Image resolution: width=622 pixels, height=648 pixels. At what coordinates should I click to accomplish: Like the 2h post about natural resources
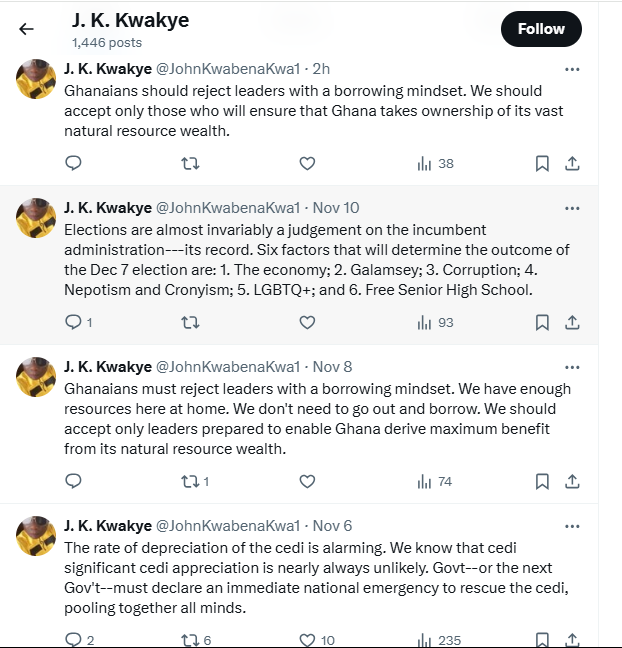tap(307, 164)
